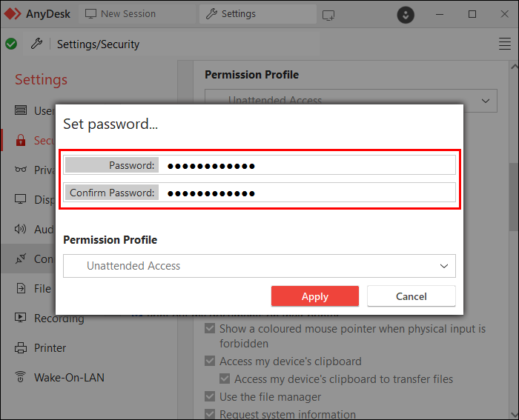Click the Wake-On-LAN wifi icon
Image resolution: width=519 pixels, height=420 pixels.
[x=21, y=378]
